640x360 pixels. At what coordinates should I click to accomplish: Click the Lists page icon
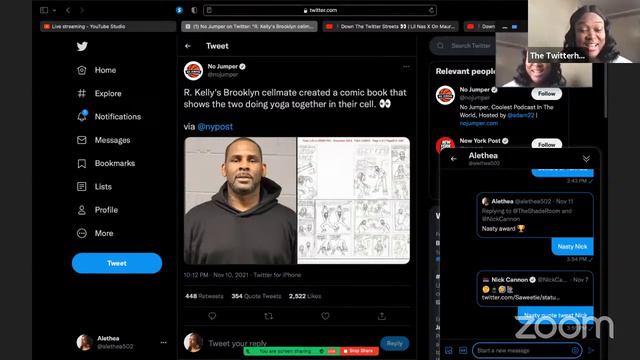pos(82,187)
